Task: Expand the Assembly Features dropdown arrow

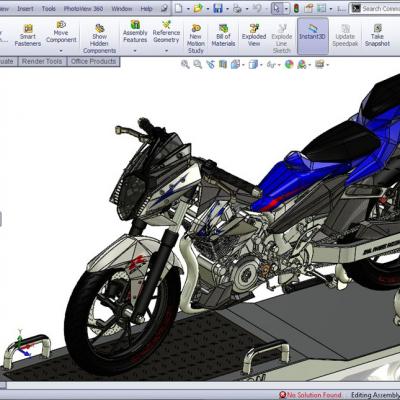Action: click(x=135, y=51)
